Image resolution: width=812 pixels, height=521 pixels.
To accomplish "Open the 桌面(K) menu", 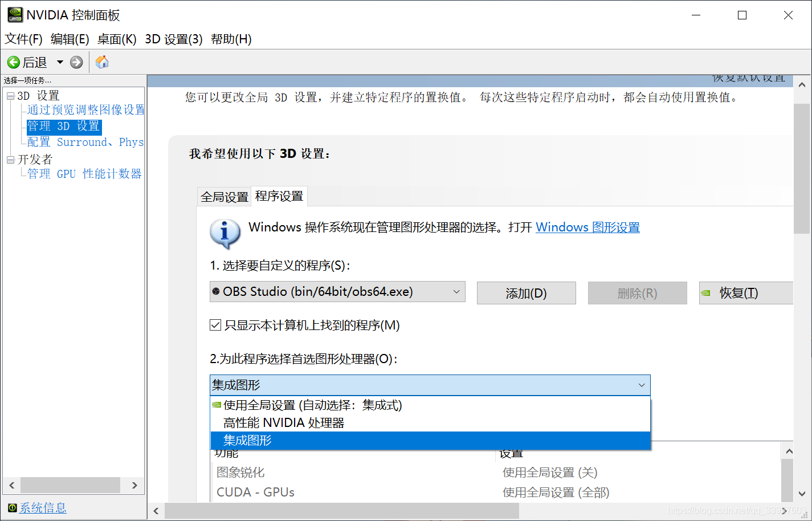I will [x=117, y=39].
